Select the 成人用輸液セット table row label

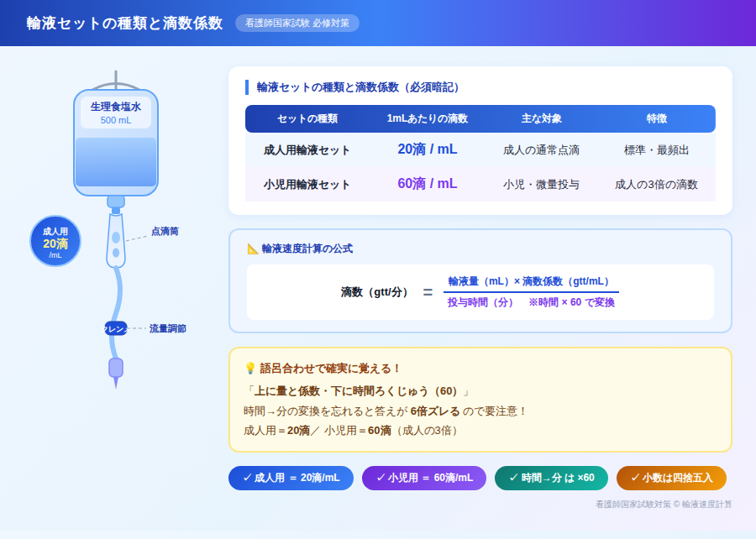[307, 150]
